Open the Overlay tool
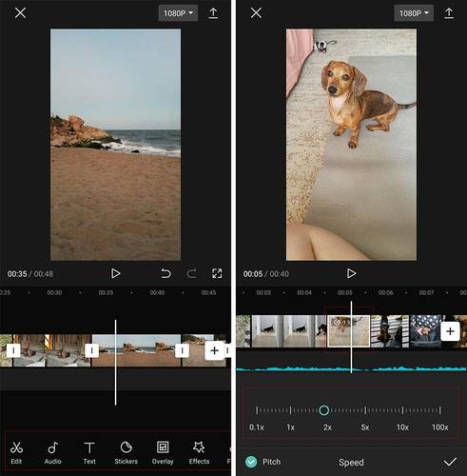 (x=163, y=453)
